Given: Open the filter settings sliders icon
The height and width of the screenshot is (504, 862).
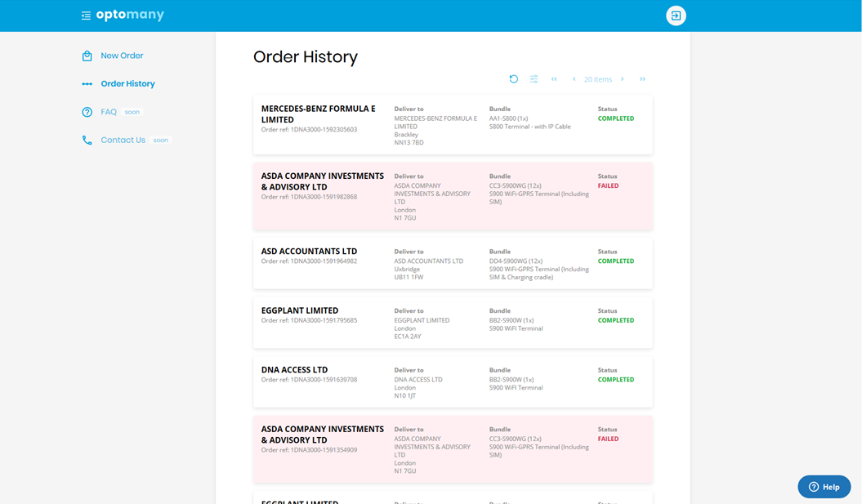Looking at the screenshot, I should point(534,79).
